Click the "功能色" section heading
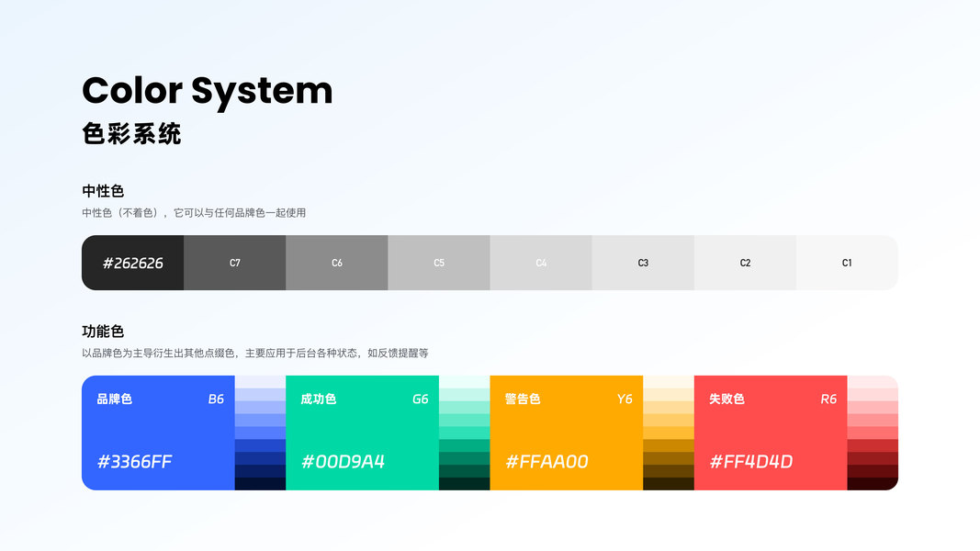 pyautogui.click(x=103, y=332)
